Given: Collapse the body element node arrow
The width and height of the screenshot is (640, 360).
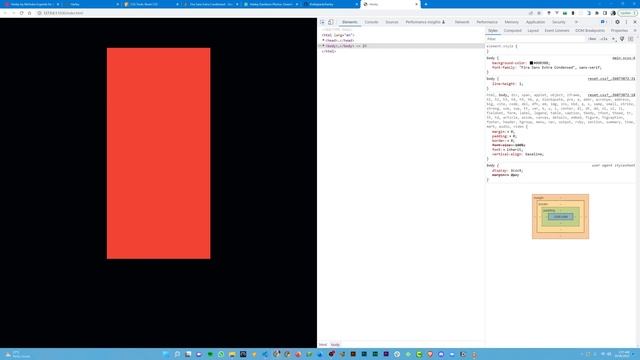Looking at the screenshot, I should (323, 46).
